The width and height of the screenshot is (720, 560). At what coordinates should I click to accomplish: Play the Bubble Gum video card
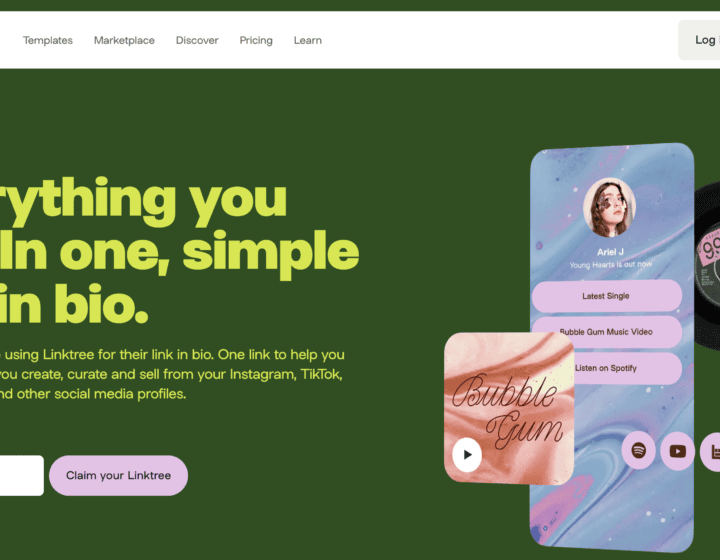tap(467, 454)
